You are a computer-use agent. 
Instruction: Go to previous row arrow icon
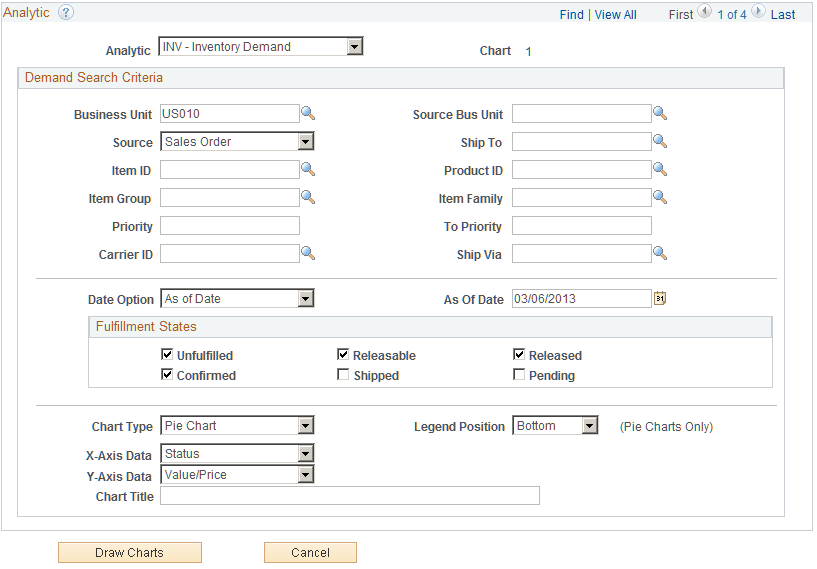704,11
